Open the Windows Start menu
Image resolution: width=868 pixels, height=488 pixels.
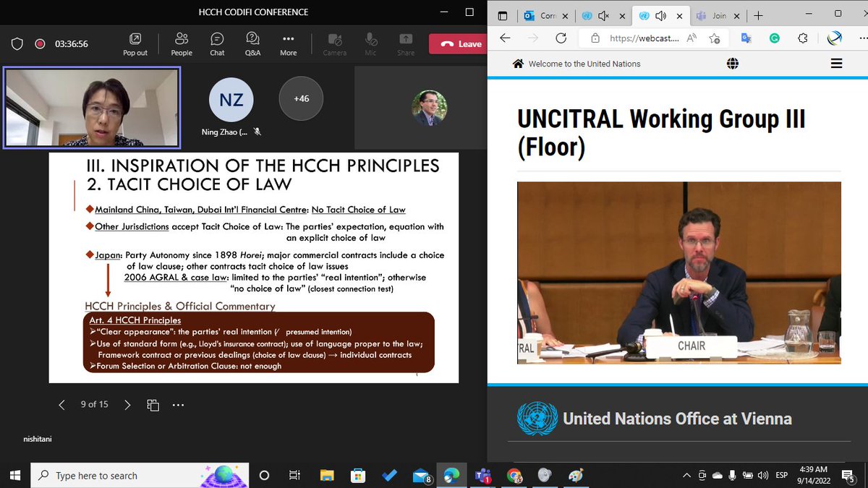click(14, 475)
